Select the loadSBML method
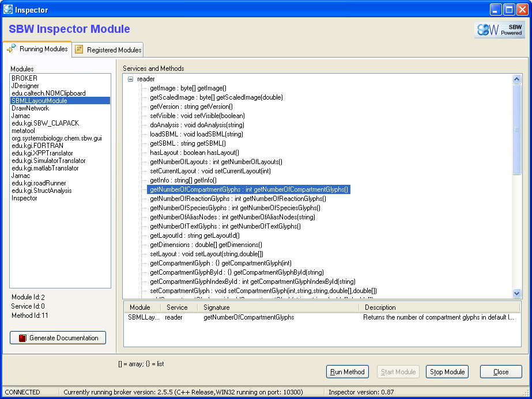532x399 pixels. click(x=197, y=134)
